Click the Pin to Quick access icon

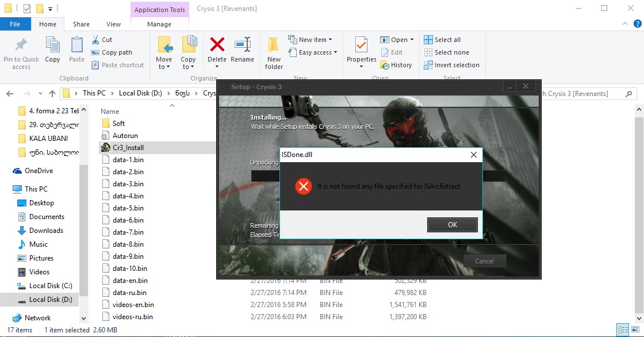coord(21,46)
